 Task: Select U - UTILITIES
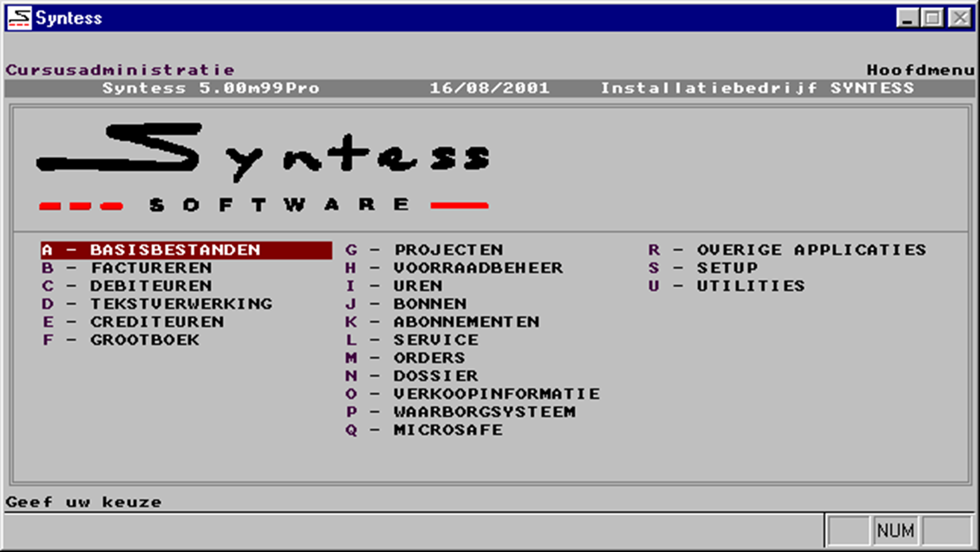click(750, 286)
